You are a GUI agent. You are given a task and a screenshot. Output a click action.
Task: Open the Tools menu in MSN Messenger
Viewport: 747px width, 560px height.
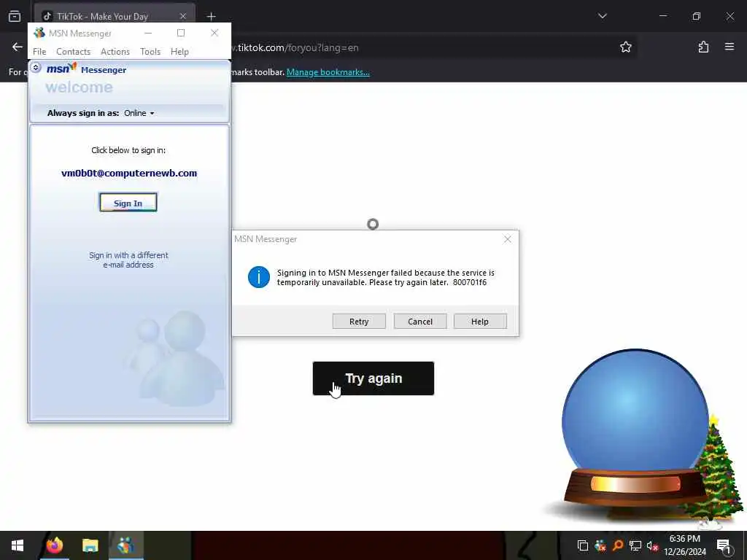[150, 52]
